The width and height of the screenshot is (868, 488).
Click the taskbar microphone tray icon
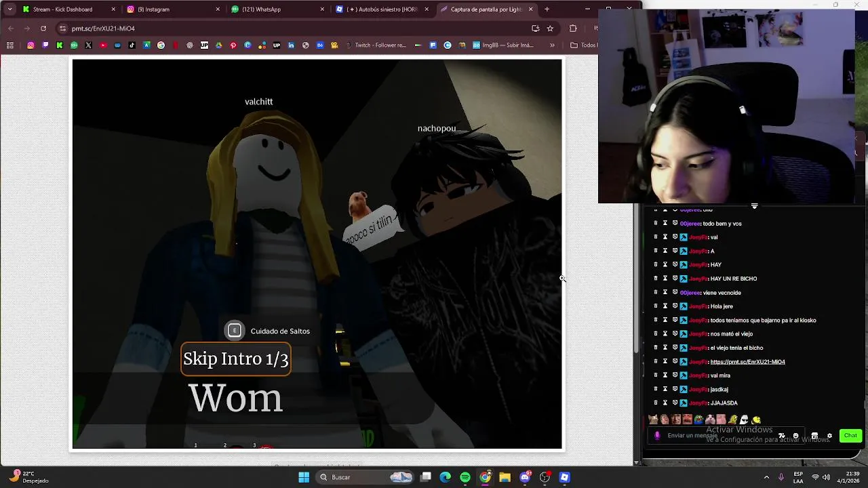click(782, 477)
